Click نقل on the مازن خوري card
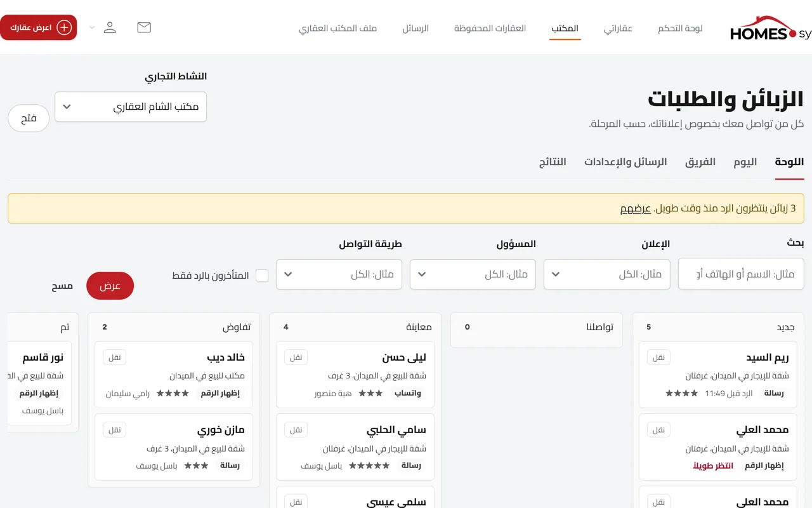The width and height of the screenshot is (812, 508). pos(115,430)
